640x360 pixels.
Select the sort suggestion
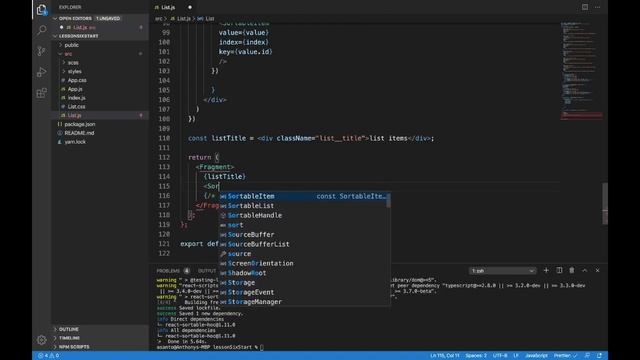tap(304, 225)
